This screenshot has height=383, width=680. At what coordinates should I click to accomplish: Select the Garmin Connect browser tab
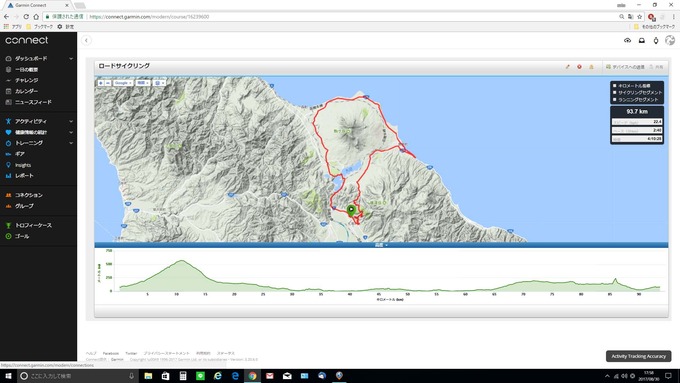tap(38, 5)
